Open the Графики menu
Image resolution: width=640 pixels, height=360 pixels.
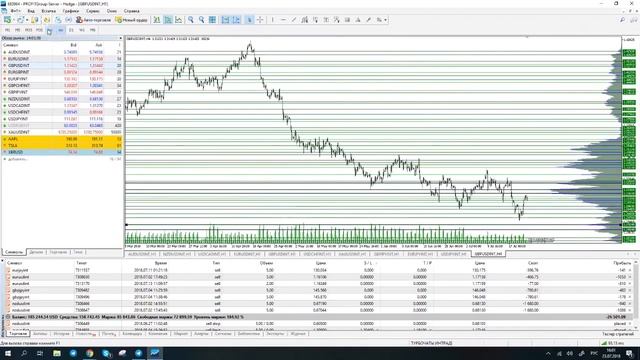pos(71,11)
